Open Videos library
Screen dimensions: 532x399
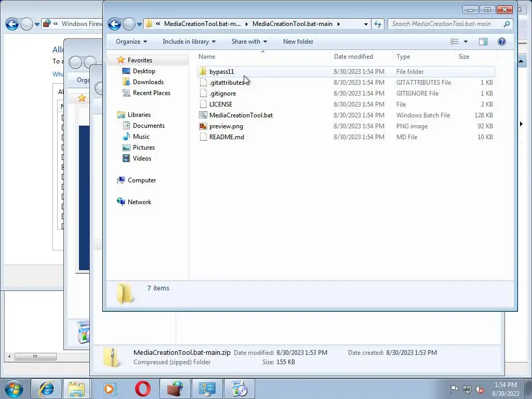click(142, 158)
